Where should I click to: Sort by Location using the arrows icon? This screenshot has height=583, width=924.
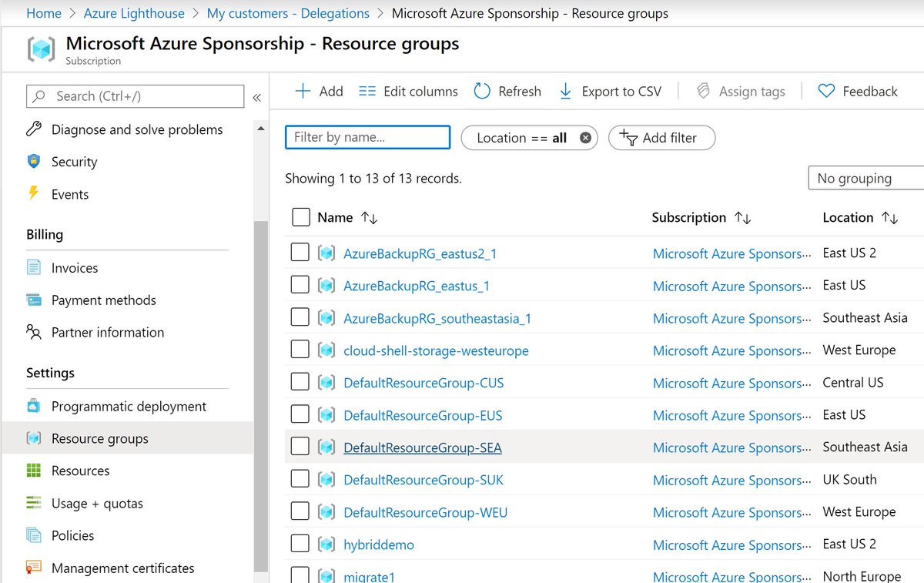click(889, 218)
